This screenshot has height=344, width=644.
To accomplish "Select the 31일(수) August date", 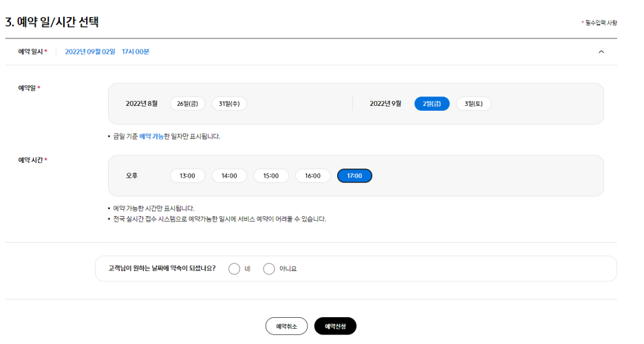I will pyautogui.click(x=229, y=103).
